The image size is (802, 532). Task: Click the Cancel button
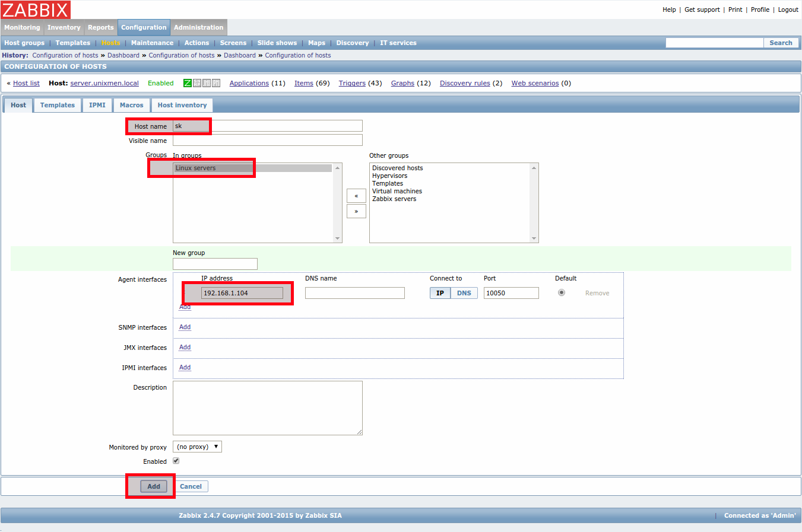(191, 486)
